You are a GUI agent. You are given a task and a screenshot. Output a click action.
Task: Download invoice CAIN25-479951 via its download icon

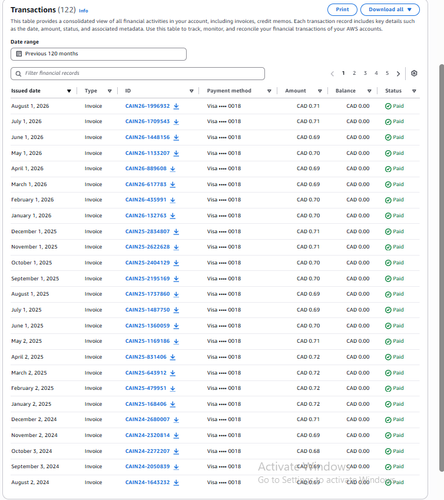173,388
